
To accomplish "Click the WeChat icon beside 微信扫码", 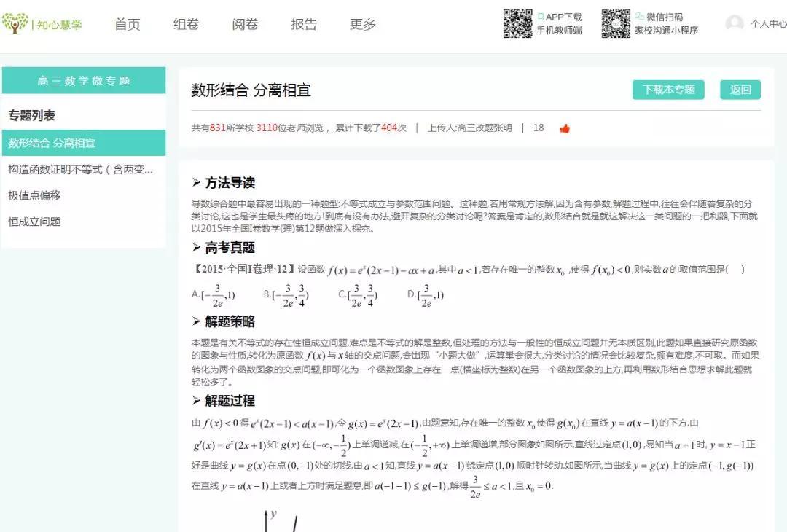I will pyautogui.click(x=639, y=16).
